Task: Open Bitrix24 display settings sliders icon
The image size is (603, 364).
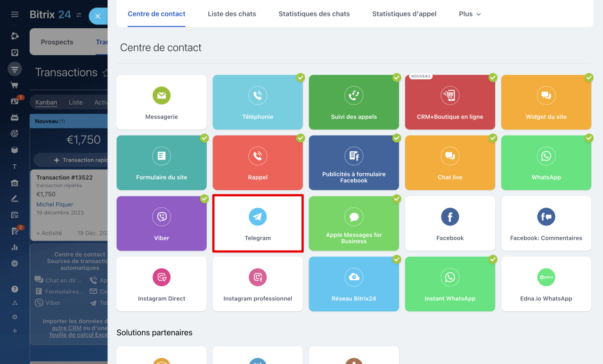Action: 79,15
